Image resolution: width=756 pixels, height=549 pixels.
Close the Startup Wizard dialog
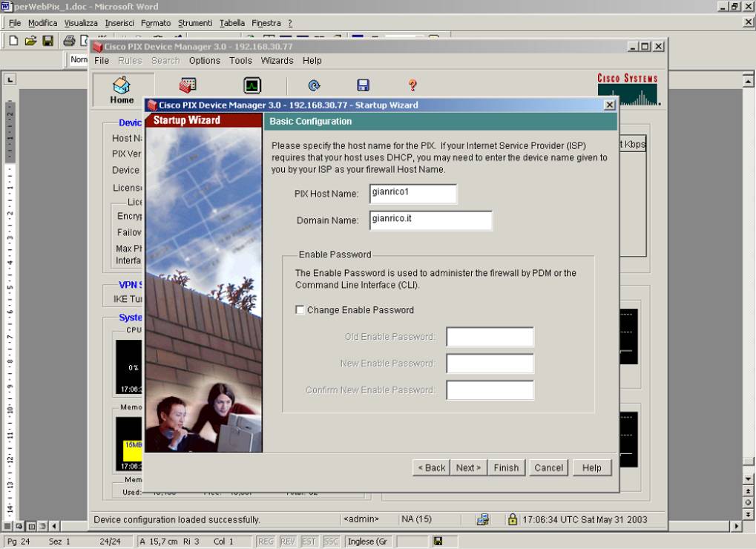(609, 105)
